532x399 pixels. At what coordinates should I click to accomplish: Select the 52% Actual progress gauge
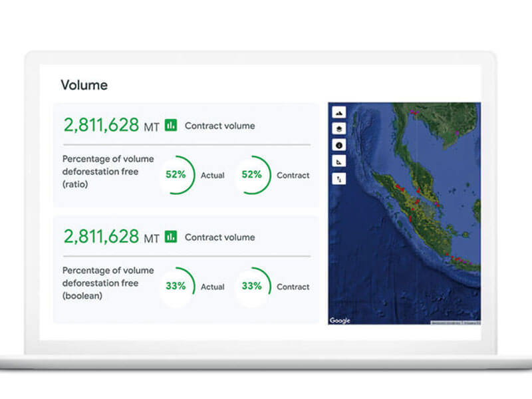[x=176, y=176]
